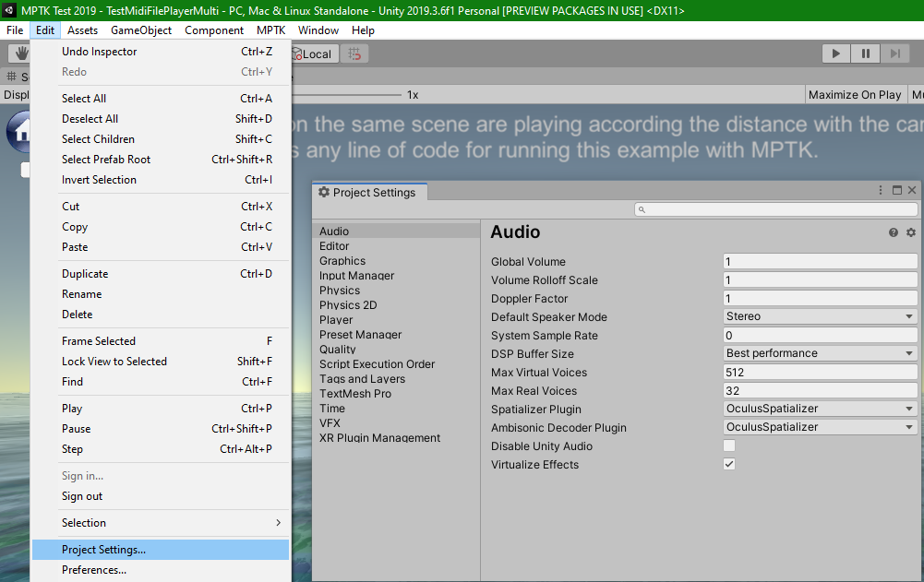Open the Help menu
This screenshot has width=924, height=582.
(363, 30)
